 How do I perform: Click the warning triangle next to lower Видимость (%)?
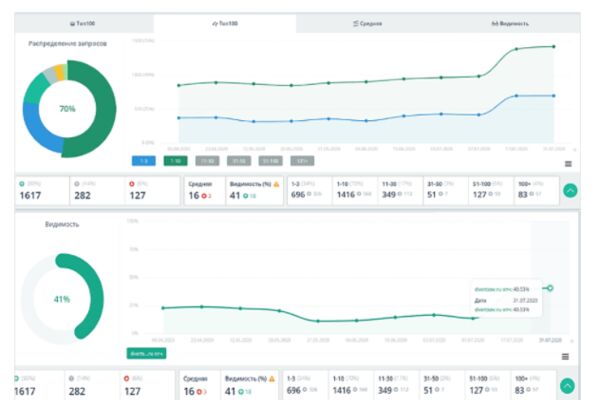point(272,379)
